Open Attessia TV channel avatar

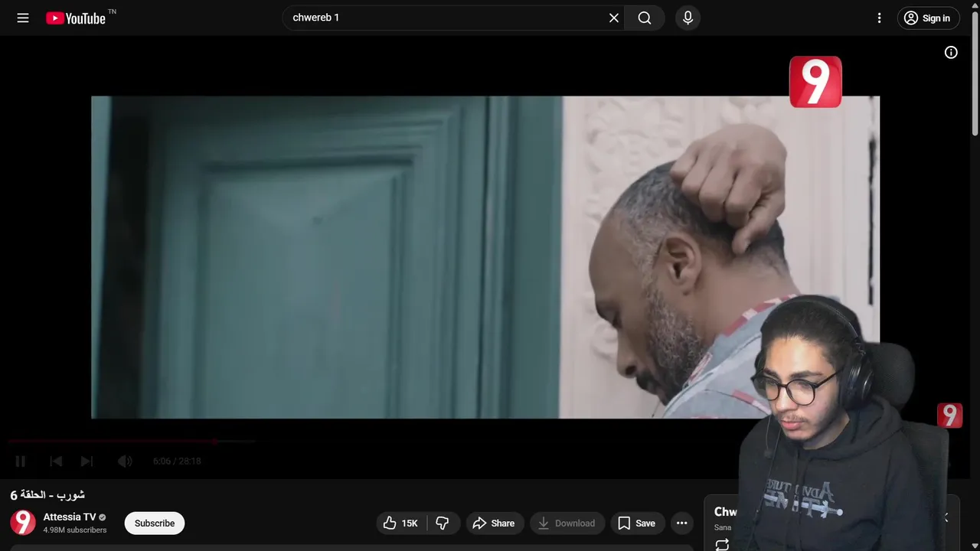point(23,523)
